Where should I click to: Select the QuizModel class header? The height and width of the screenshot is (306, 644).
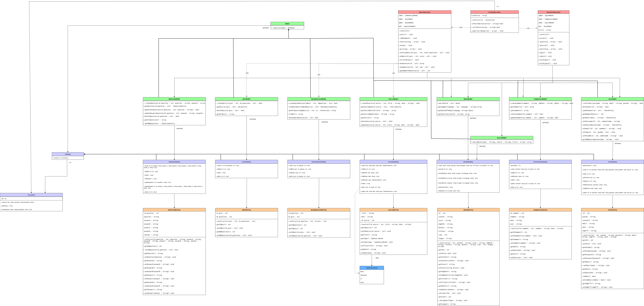tap(246, 99)
